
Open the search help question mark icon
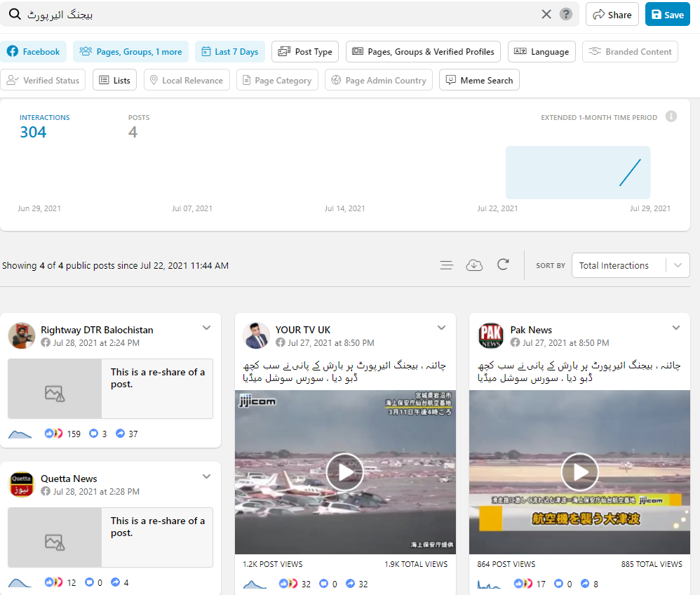pos(566,15)
